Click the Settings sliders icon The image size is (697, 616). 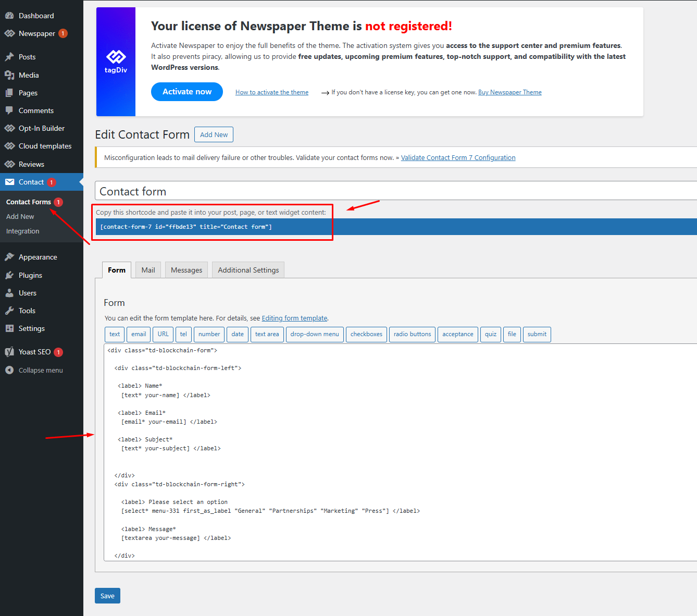9,328
